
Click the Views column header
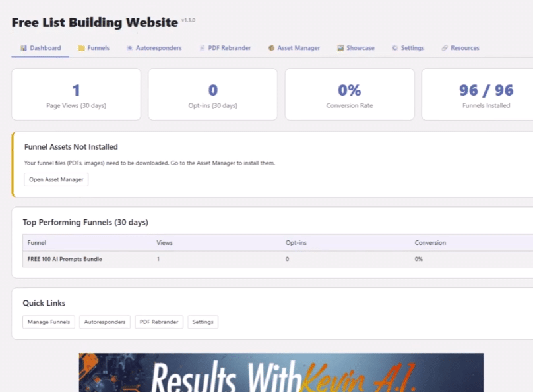pos(164,243)
